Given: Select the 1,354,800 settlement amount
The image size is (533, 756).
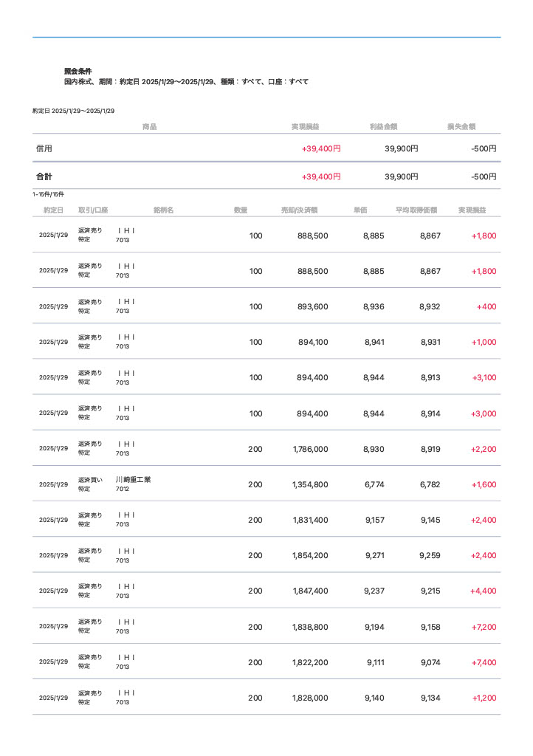Looking at the screenshot, I should (x=310, y=485).
